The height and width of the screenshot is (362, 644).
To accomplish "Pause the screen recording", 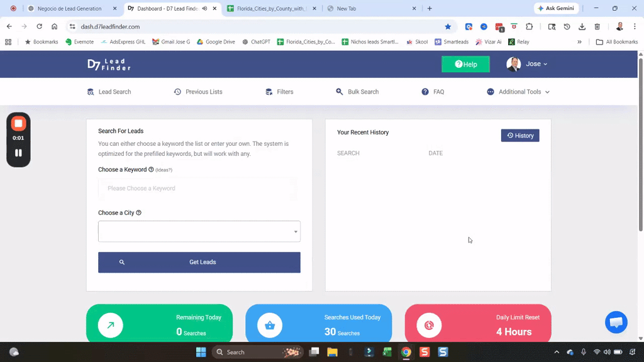I will (x=18, y=153).
